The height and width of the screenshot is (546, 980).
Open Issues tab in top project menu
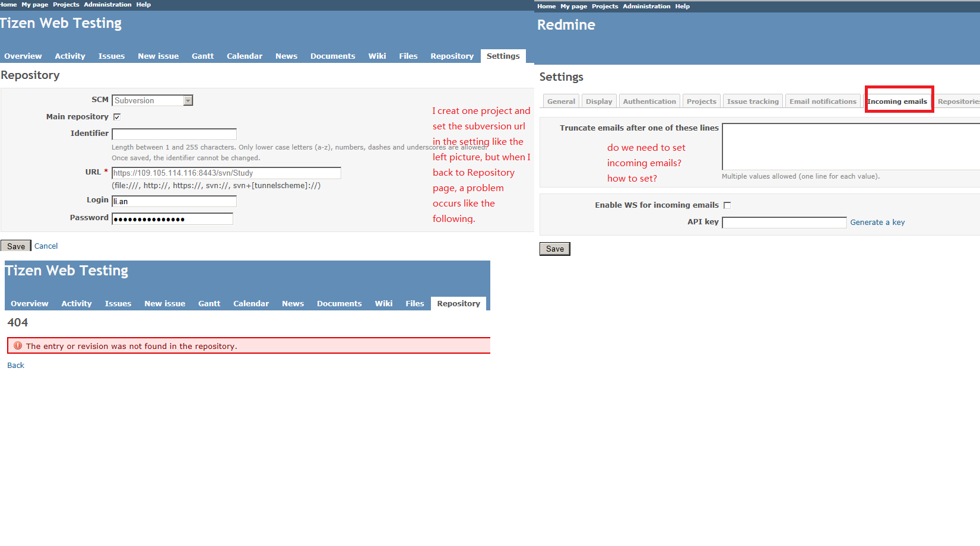point(111,56)
